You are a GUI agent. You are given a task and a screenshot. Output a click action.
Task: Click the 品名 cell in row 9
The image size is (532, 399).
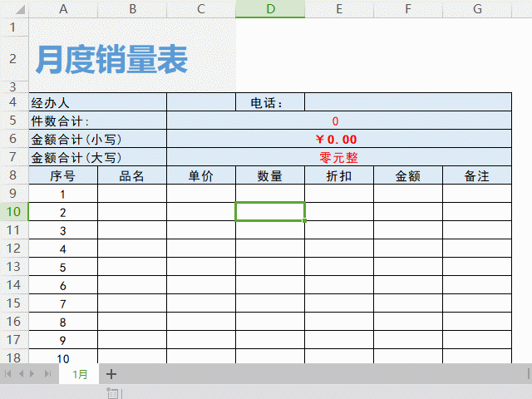click(132, 194)
